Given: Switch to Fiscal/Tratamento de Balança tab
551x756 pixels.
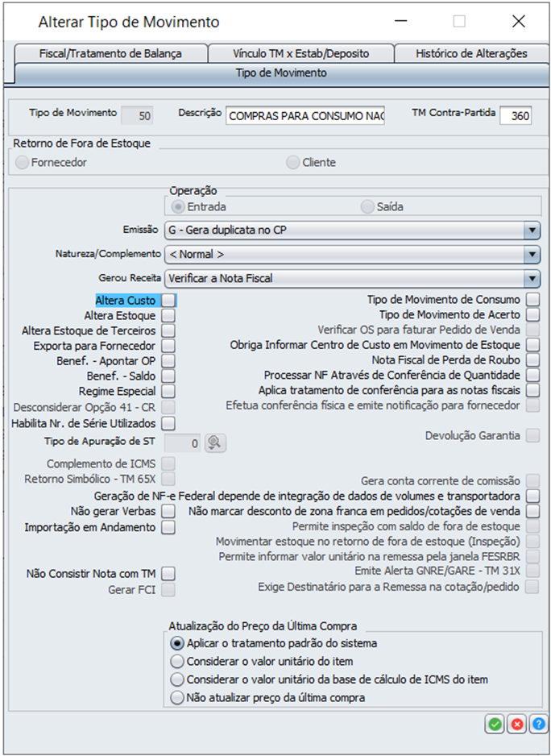Looking at the screenshot, I should point(110,53).
